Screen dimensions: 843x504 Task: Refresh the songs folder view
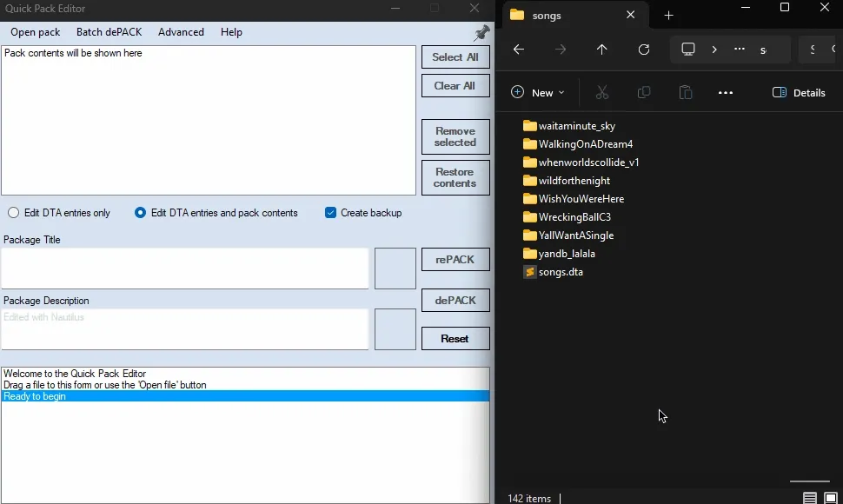[644, 50]
